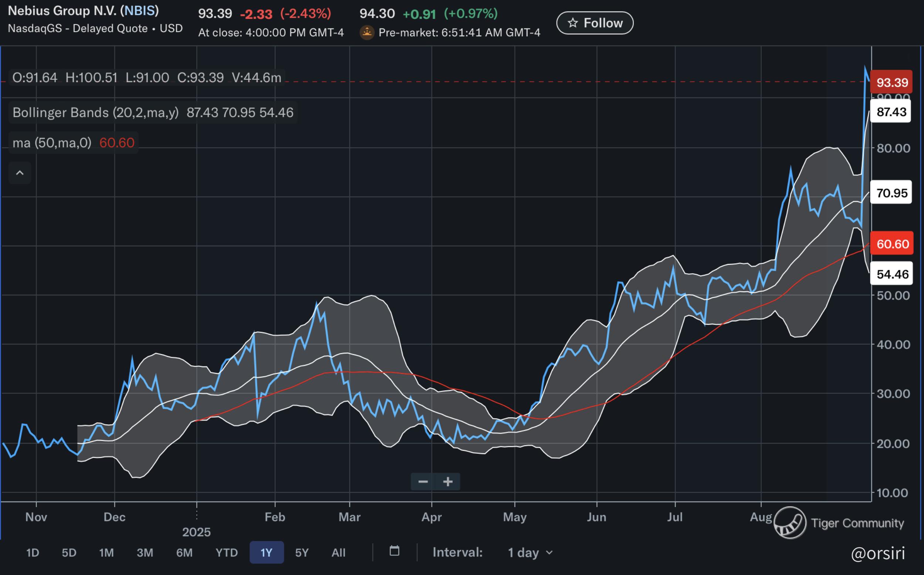Click the ma 50 indicator label

[x=52, y=143]
